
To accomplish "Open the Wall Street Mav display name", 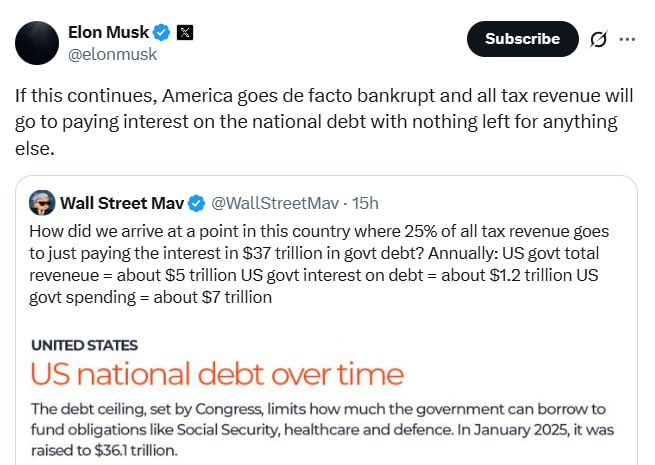I will click(x=122, y=203).
